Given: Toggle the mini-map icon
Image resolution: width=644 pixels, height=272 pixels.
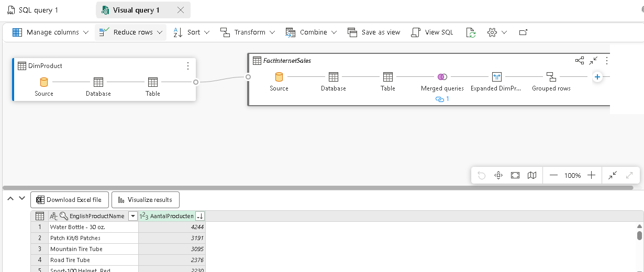Looking at the screenshot, I should point(532,175).
